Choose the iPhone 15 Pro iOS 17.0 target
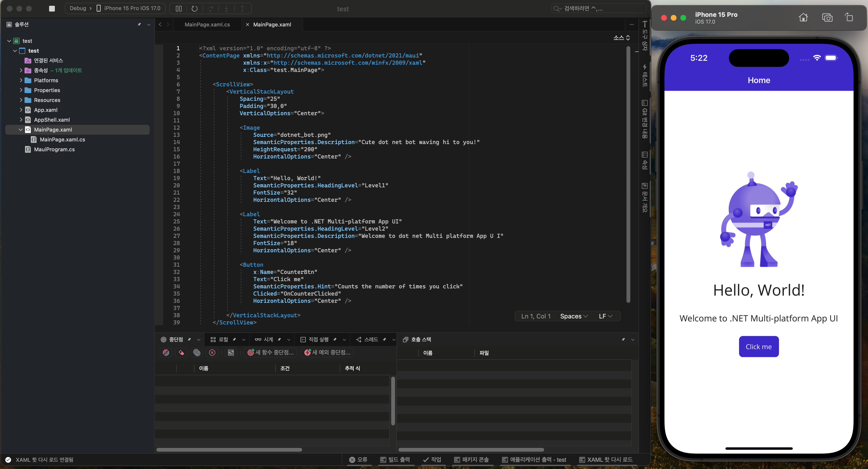 (x=128, y=8)
